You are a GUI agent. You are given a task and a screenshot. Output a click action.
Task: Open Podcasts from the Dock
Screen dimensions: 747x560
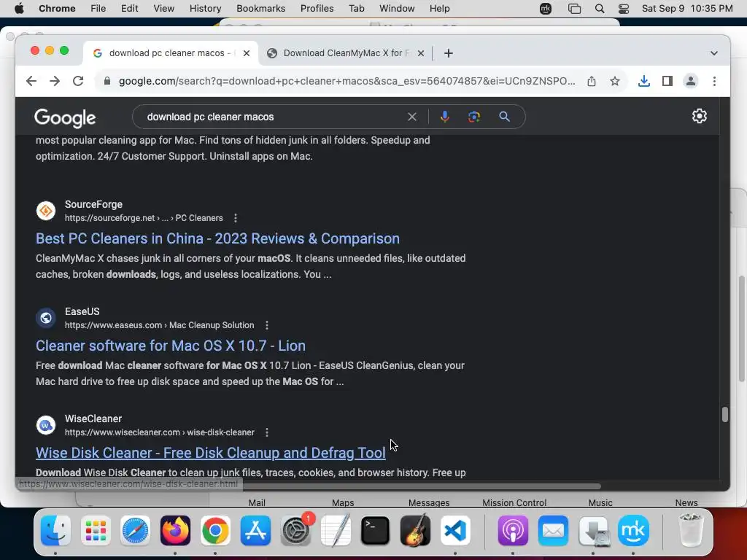[513, 531]
